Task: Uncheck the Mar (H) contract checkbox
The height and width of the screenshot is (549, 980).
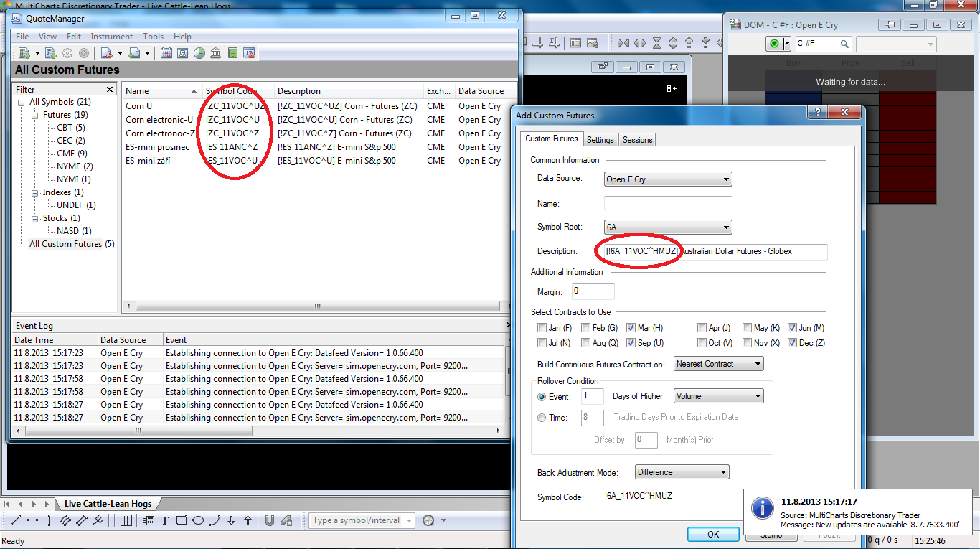Action: click(631, 328)
